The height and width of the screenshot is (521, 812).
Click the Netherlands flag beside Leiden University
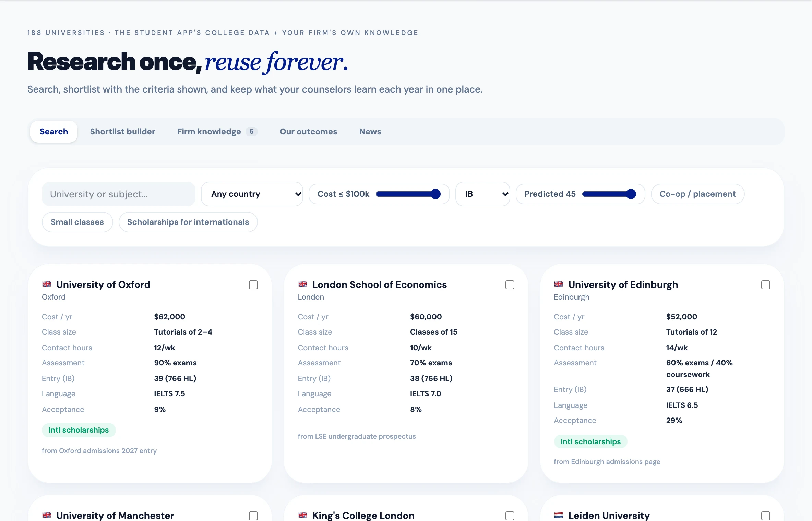click(x=559, y=515)
